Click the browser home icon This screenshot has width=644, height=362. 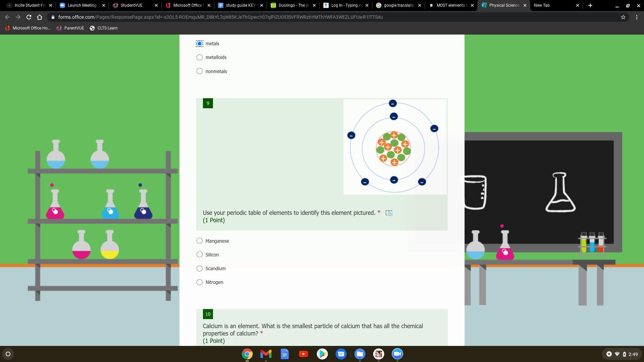pyautogui.click(x=40, y=17)
